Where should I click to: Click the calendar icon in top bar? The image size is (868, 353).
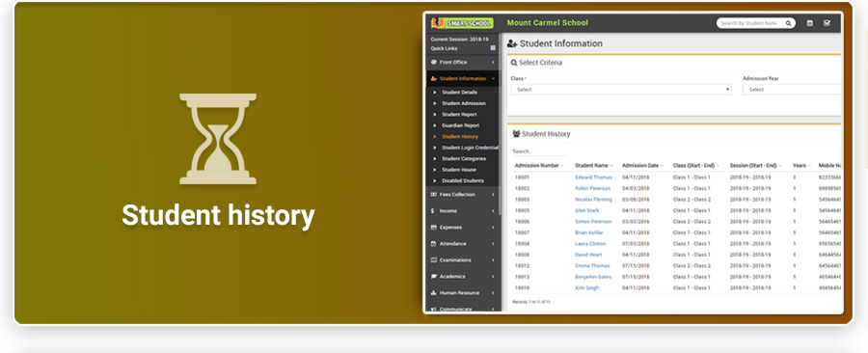[x=809, y=23]
